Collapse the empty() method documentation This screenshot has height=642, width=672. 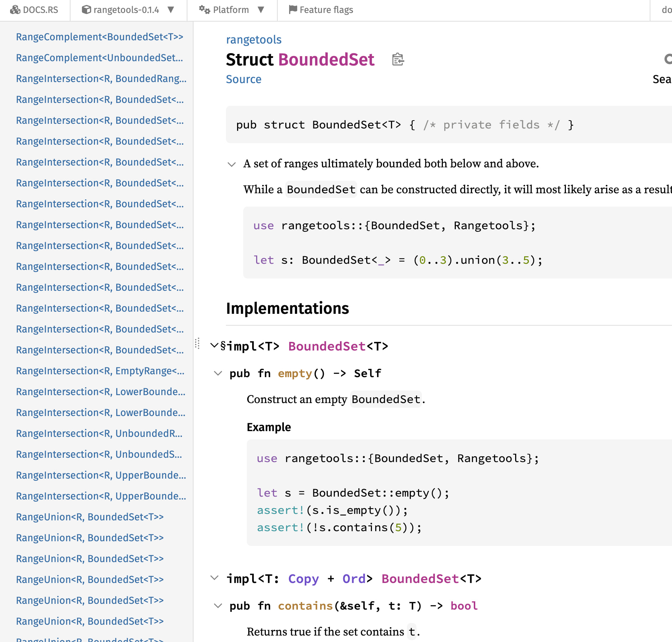(x=218, y=374)
